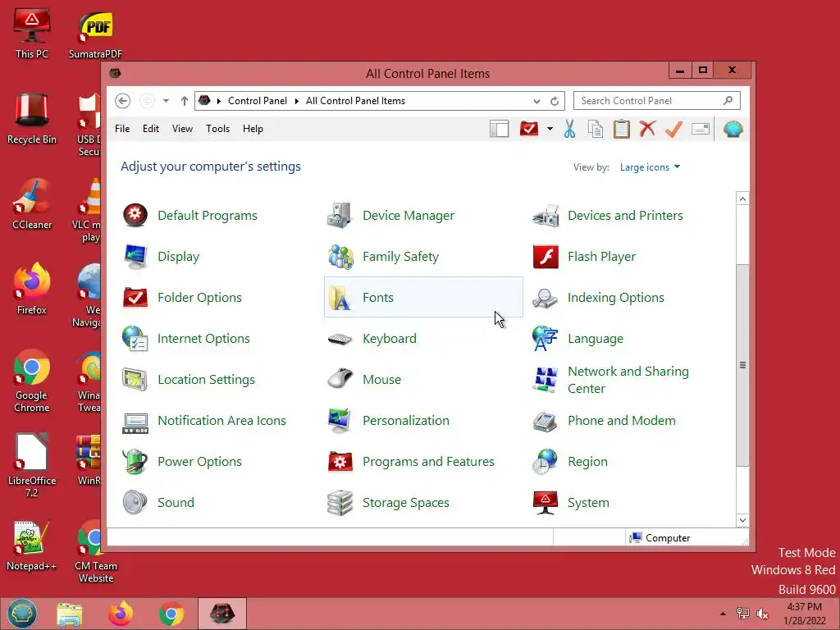Click the red checkmark folder options icon
The width and height of the screenshot is (840, 630).
(x=529, y=129)
